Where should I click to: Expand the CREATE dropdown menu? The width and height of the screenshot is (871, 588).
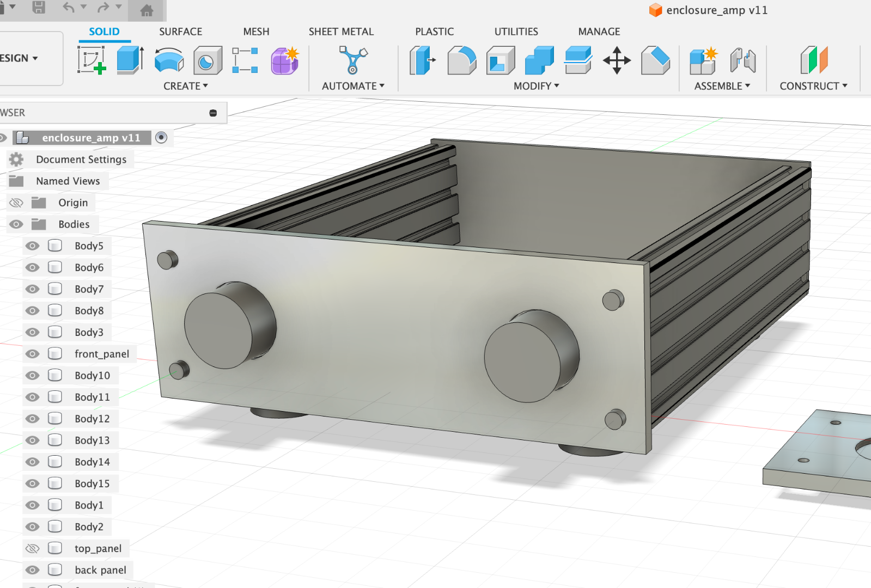click(x=186, y=86)
